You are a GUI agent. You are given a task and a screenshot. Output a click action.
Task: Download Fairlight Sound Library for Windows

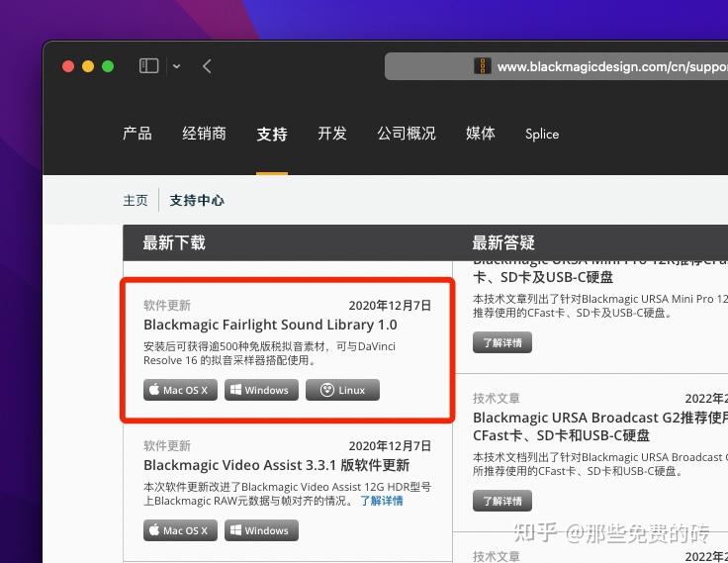(x=261, y=390)
